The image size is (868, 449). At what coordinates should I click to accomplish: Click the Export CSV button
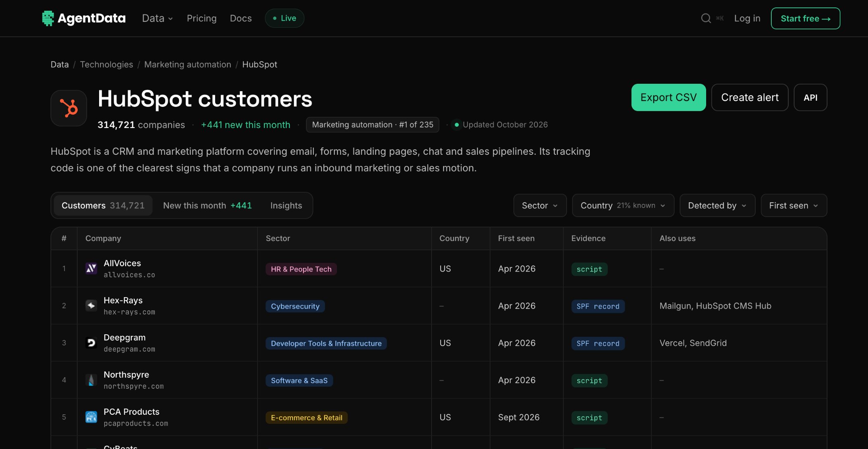pyautogui.click(x=669, y=97)
